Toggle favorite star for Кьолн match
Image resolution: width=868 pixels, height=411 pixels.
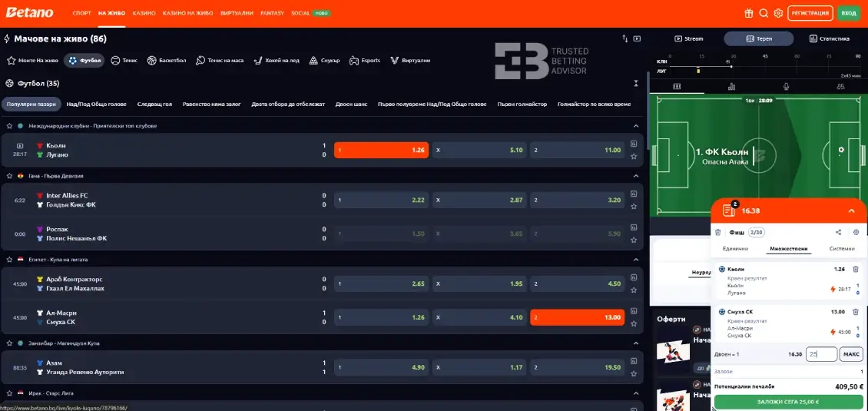[634, 156]
